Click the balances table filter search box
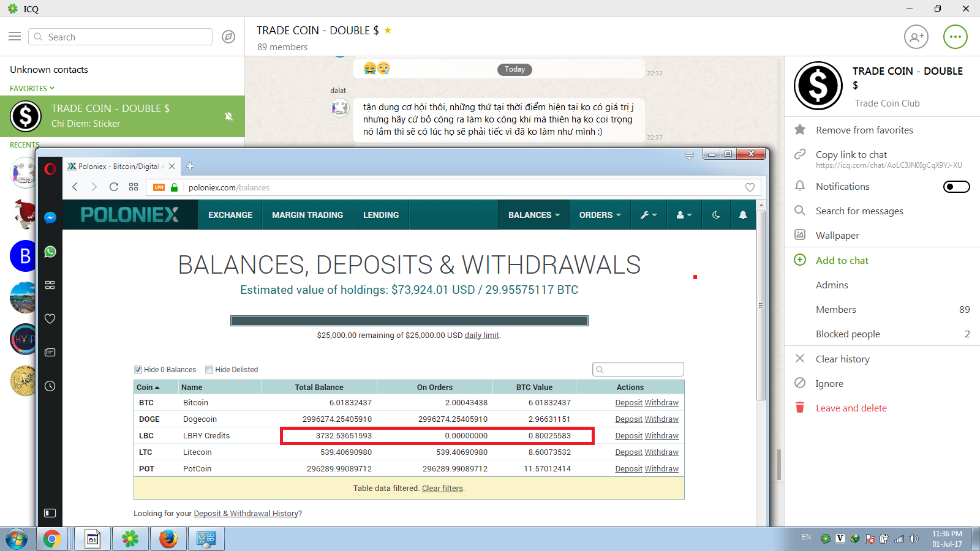 [638, 369]
